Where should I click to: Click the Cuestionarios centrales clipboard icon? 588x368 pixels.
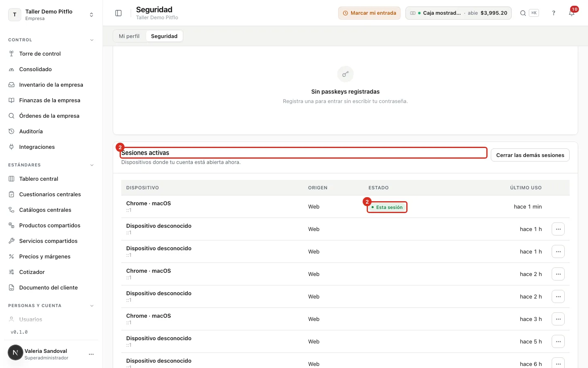[x=11, y=194]
